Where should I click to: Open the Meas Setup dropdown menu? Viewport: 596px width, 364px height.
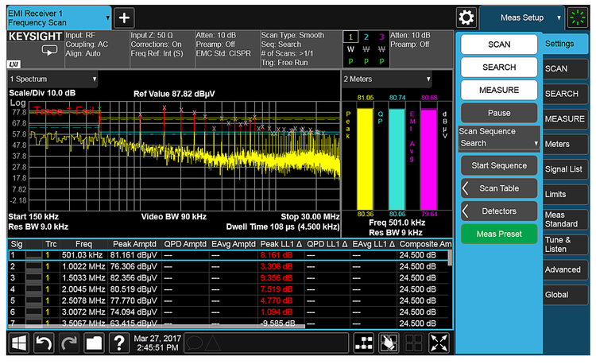coord(521,17)
